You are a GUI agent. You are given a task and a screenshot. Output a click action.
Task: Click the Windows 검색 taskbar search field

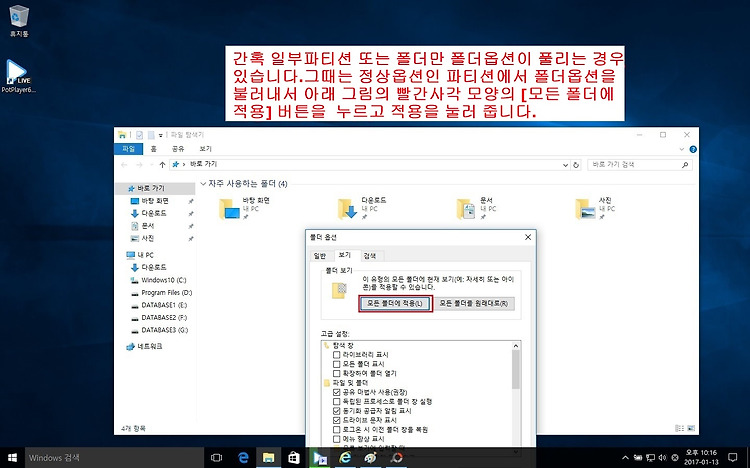[x=114, y=458]
